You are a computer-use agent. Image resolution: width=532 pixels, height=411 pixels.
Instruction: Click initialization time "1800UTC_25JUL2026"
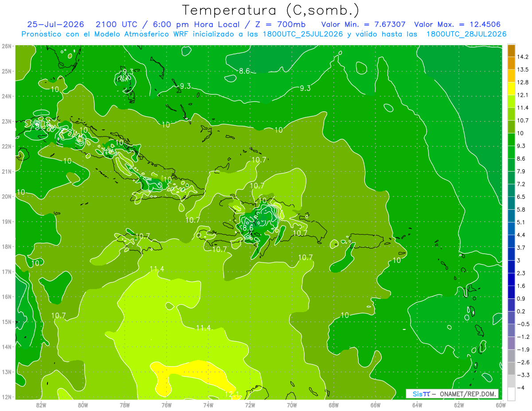click(302, 34)
